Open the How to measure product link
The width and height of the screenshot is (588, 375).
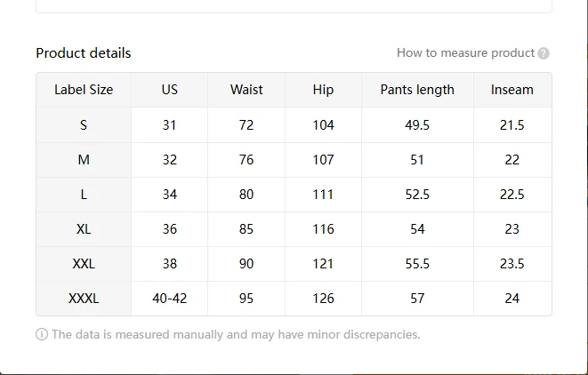tap(465, 52)
